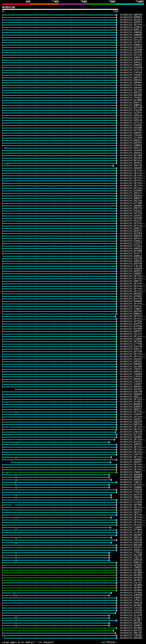Select hit UniRef100_Q58T36
The height and width of the screenshot is (644, 146).
click(x=131, y=165)
